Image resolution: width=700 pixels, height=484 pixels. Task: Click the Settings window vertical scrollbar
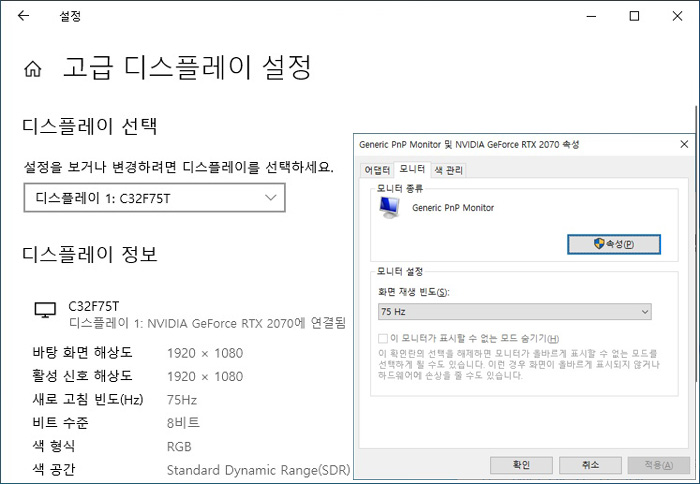coord(696,243)
